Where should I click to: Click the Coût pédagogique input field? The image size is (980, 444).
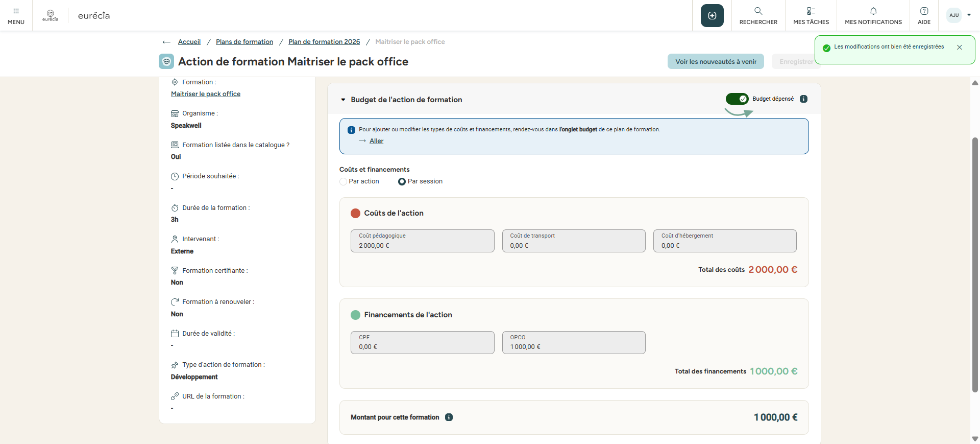click(x=422, y=241)
